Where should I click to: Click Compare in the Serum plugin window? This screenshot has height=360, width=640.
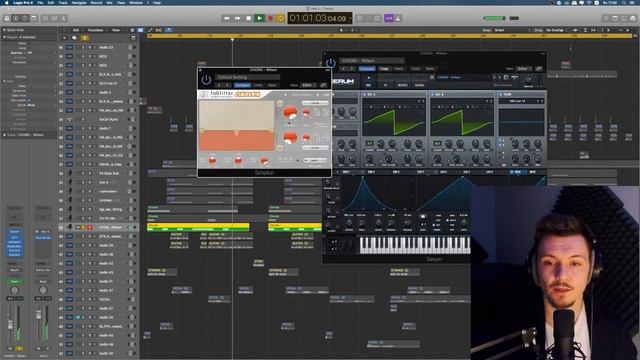click(x=367, y=69)
